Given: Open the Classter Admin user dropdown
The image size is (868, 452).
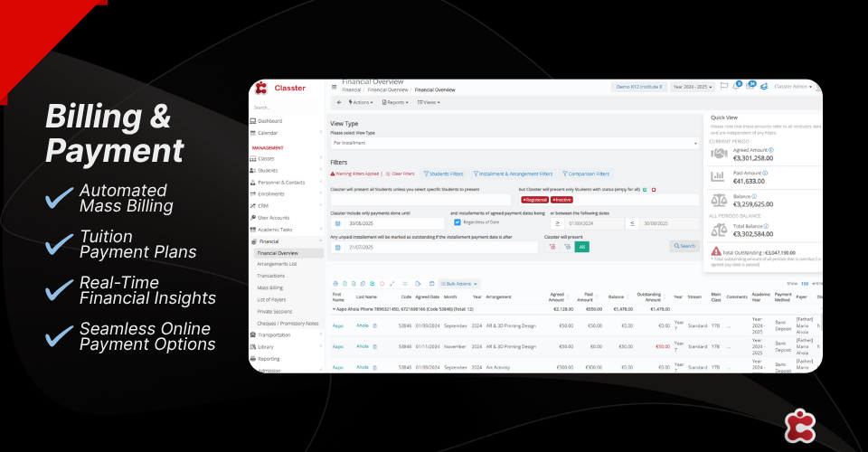Looking at the screenshot, I should [793, 87].
